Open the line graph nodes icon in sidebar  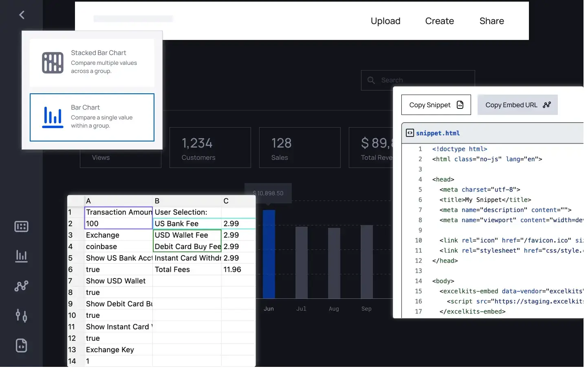coord(21,286)
